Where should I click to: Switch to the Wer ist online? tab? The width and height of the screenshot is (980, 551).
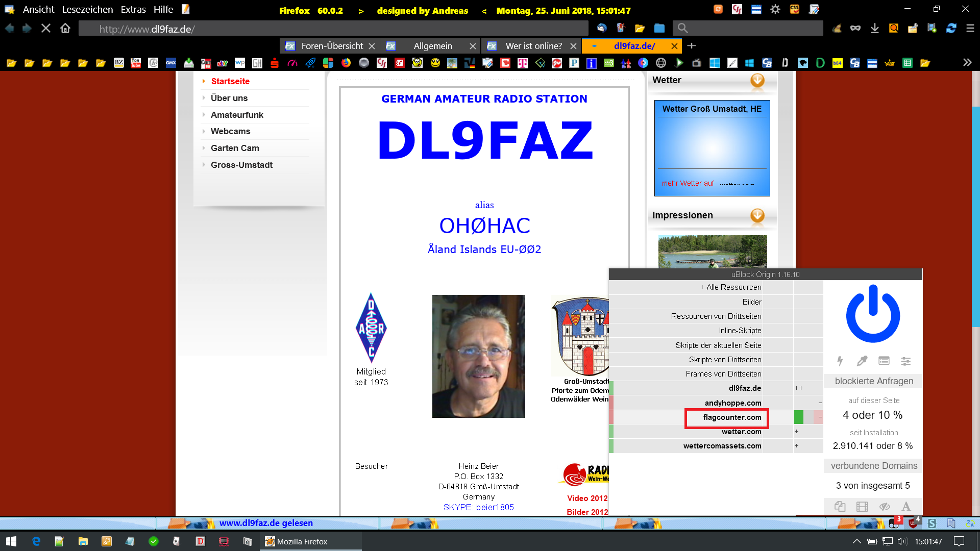(x=533, y=46)
